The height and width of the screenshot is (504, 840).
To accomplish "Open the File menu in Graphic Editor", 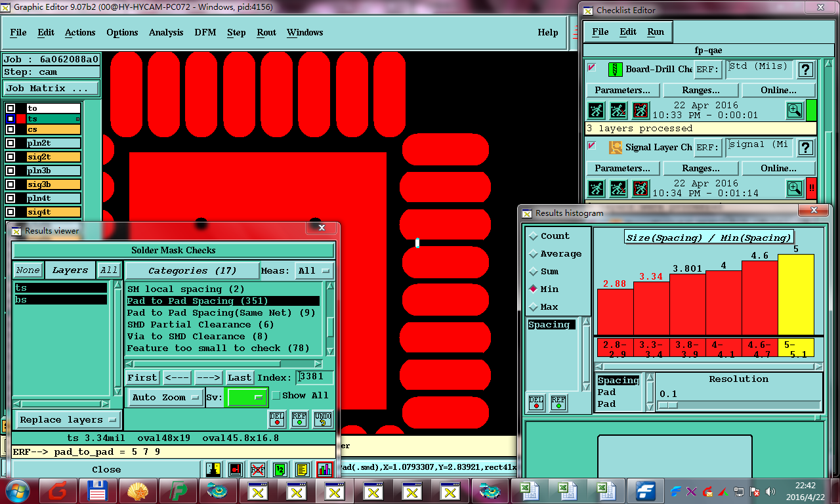I will click(x=18, y=32).
